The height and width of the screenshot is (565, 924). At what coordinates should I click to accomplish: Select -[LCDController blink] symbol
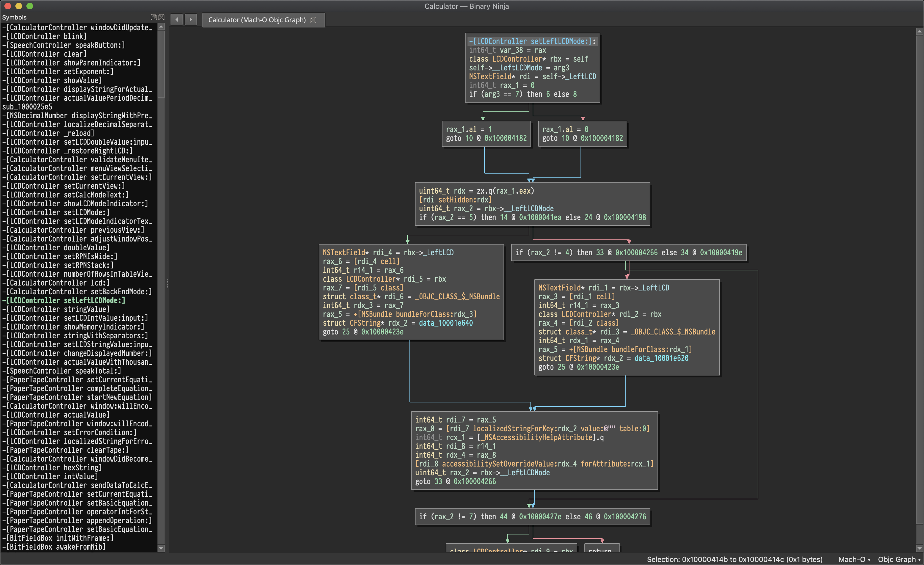pos(45,36)
